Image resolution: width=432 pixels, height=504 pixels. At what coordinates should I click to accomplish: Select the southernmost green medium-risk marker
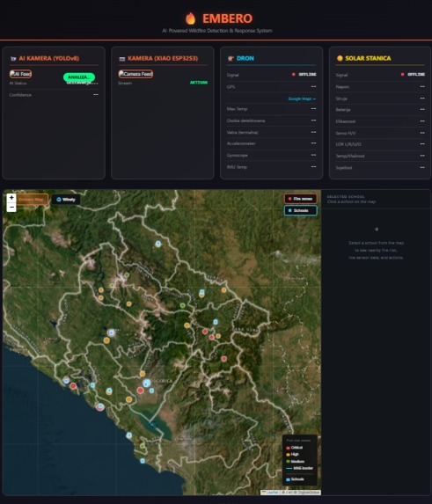[x=143, y=446]
